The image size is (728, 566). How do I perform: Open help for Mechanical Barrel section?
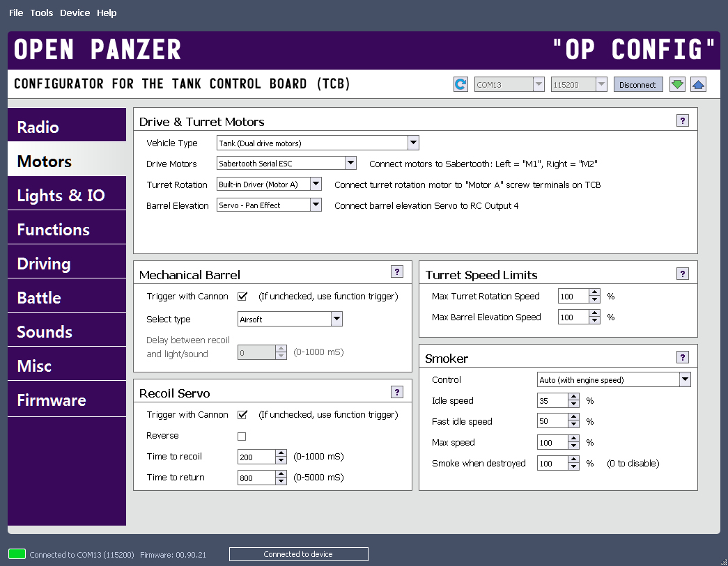pyautogui.click(x=397, y=272)
